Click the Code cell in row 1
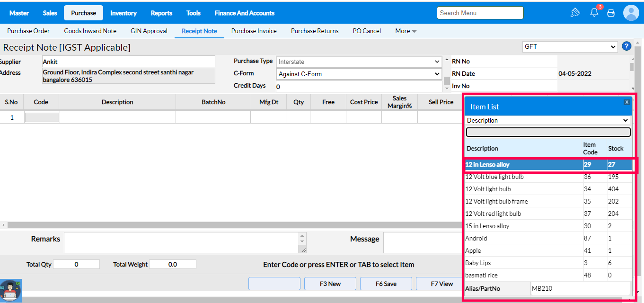This screenshot has width=644, height=303. tap(42, 117)
